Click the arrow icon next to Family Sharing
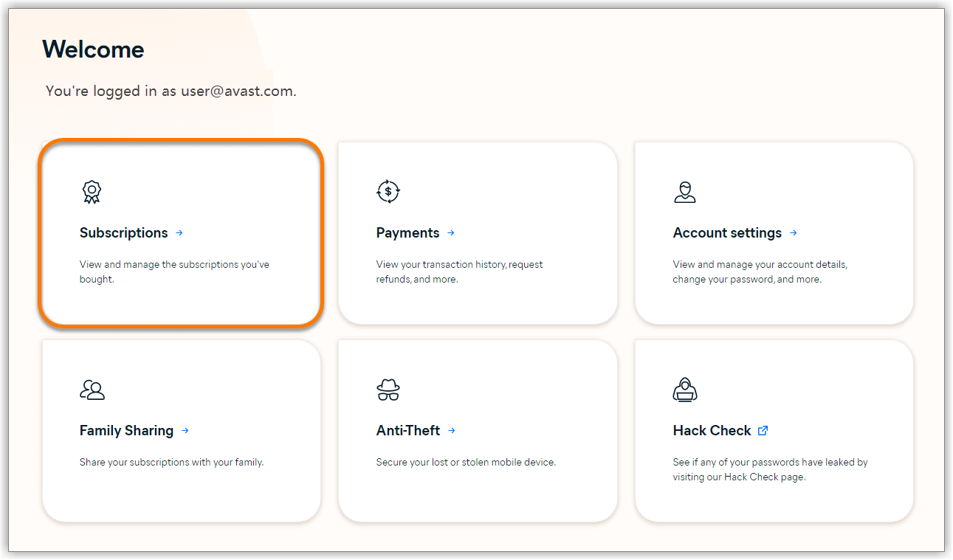The image size is (953, 560). point(185,431)
